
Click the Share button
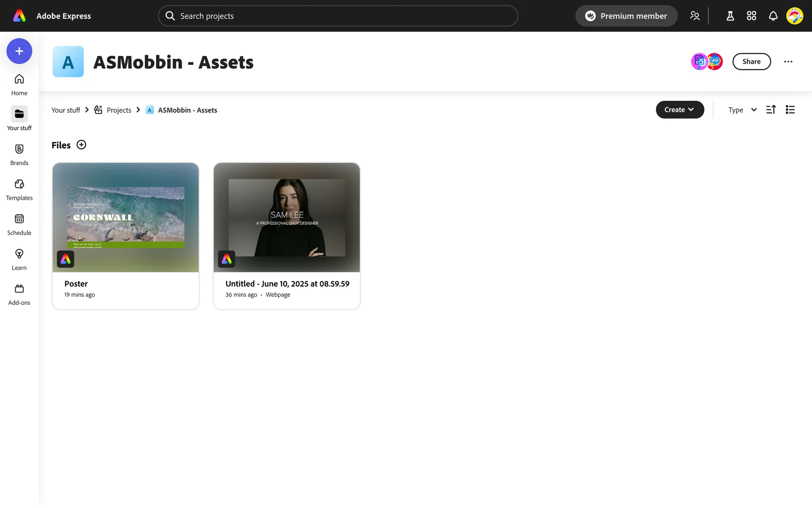751,62
